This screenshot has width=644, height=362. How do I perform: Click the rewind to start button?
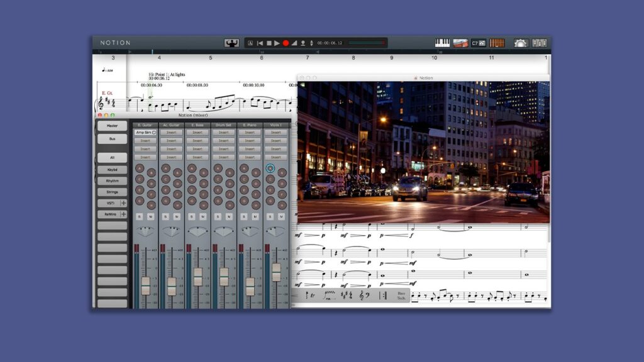pyautogui.click(x=260, y=43)
